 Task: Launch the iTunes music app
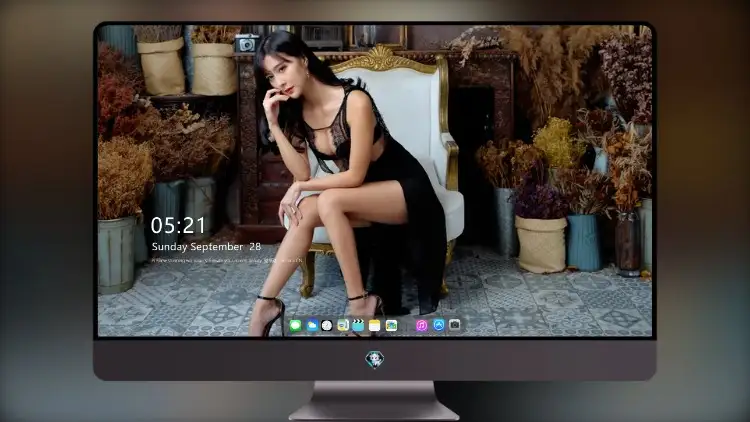(421, 326)
